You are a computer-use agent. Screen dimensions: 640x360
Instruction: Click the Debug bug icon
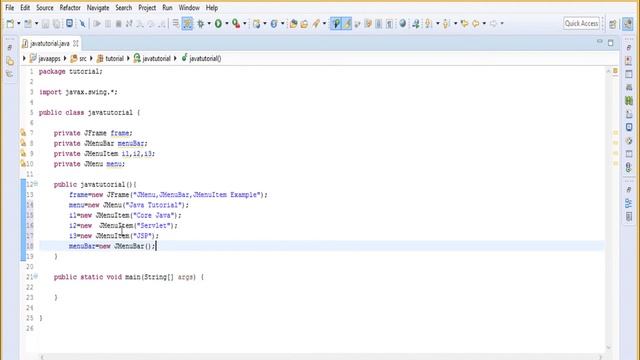(x=201, y=24)
